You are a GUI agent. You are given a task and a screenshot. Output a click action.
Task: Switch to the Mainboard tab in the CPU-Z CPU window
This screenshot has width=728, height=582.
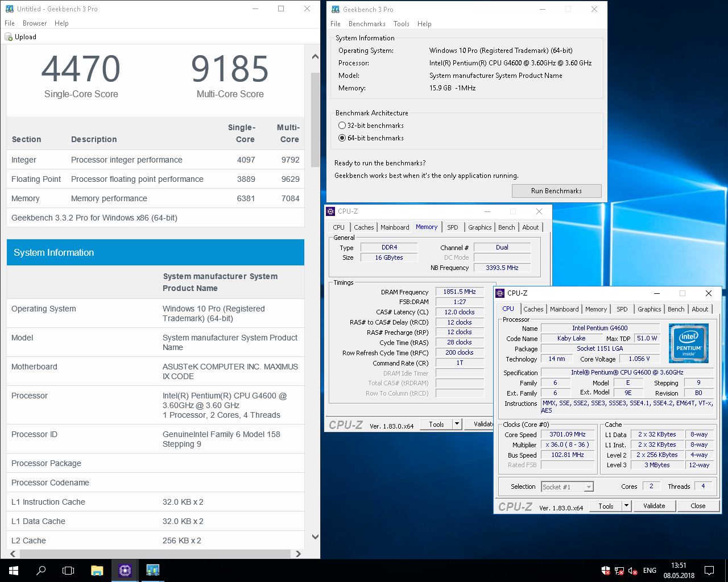click(x=564, y=309)
